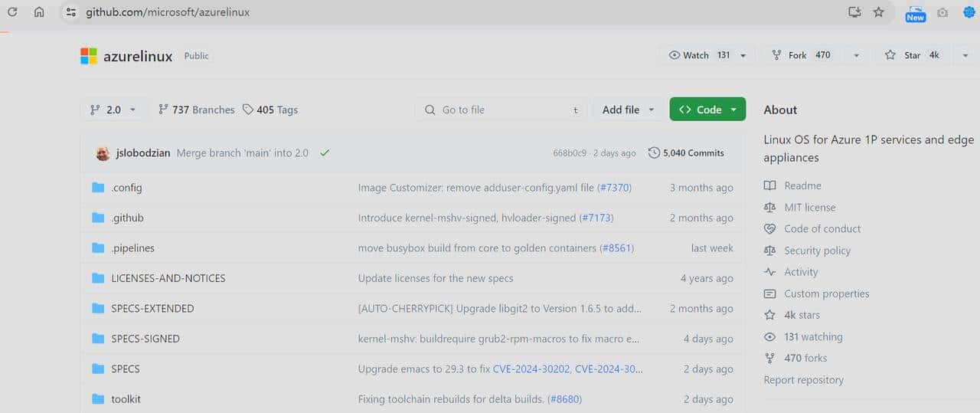Click the Readme book icon
980x413 pixels.
[769, 186]
